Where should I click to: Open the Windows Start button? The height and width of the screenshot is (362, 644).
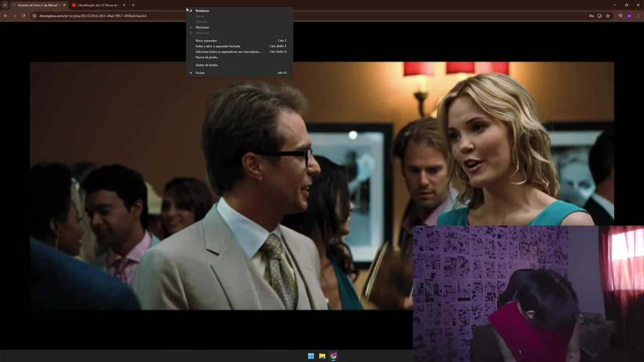[311, 356]
